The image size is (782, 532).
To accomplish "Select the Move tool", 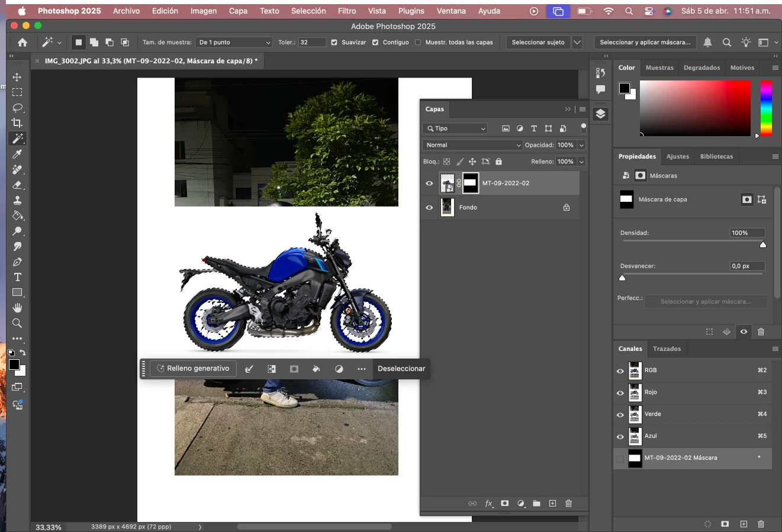I will pos(17,77).
